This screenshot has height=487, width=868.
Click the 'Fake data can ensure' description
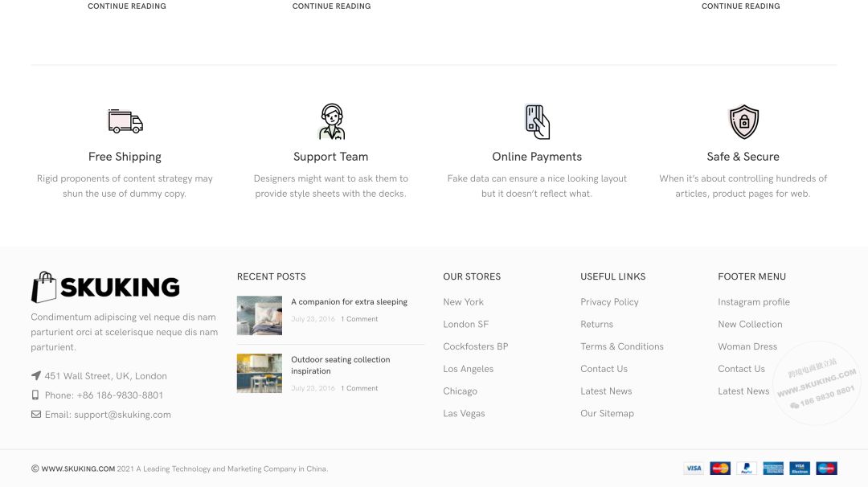click(537, 186)
